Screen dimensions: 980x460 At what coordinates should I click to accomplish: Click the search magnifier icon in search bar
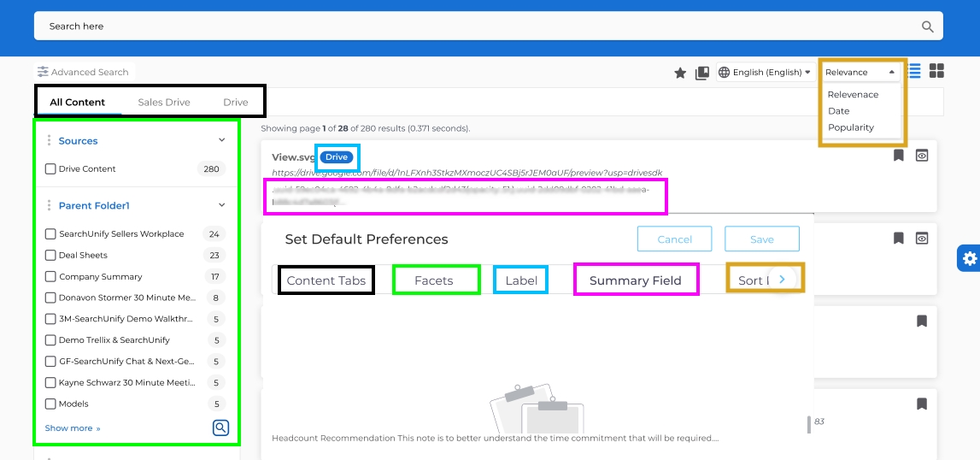(x=928, y=27)
